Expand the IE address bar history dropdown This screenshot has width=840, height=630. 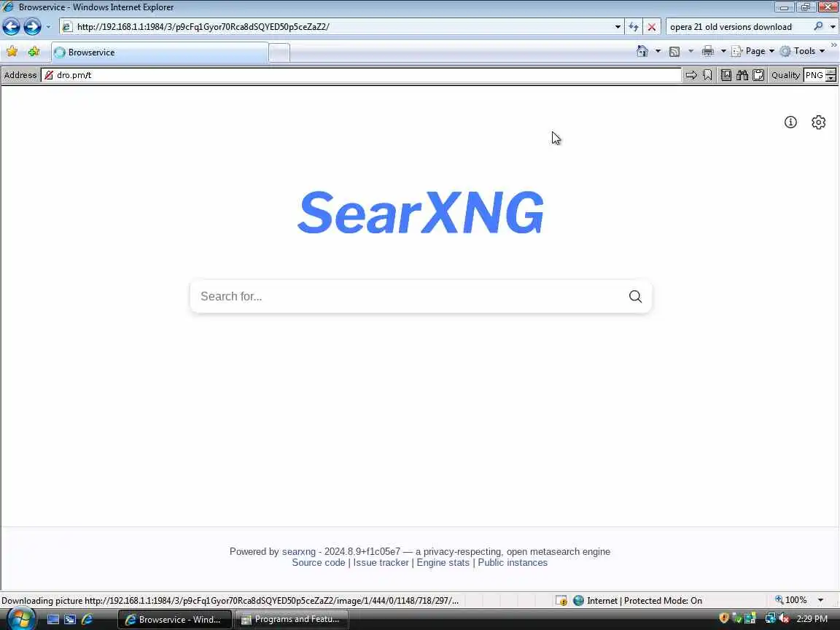coord(618,27)
